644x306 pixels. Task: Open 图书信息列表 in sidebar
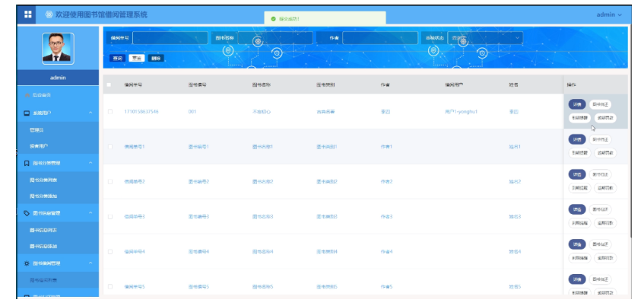click(58, 231)
